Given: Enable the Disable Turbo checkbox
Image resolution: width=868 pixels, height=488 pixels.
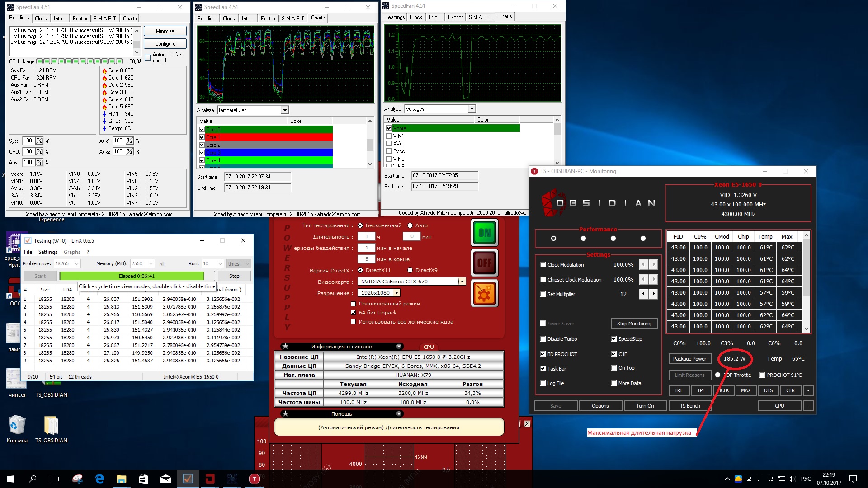Looking at the screenshot, I should click(x=543, y=339).
